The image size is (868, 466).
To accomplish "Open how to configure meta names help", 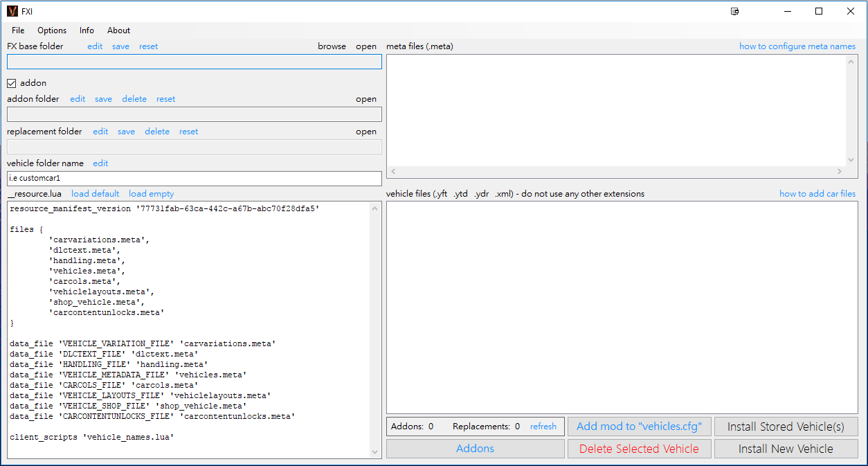I will click(x=797, y=46).
